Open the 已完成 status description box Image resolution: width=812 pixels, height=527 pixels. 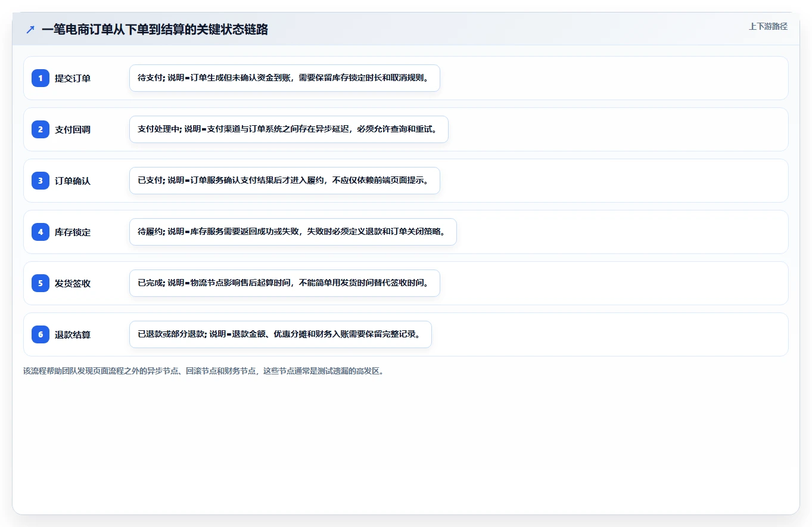pyautogui.click(x=285, y=283)
